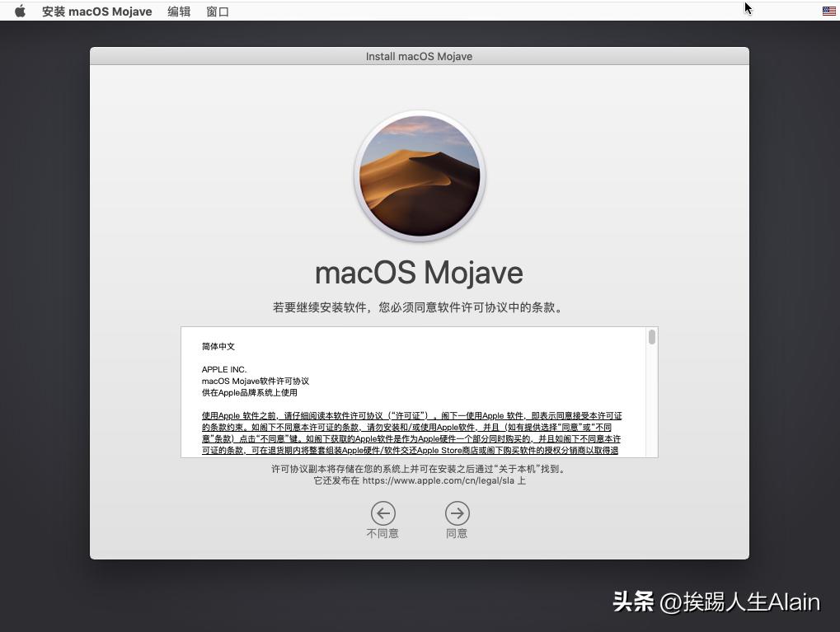
Task: Click the 同意 right-arrow icon
Action: pyautogui.click(x=457, y=513)
